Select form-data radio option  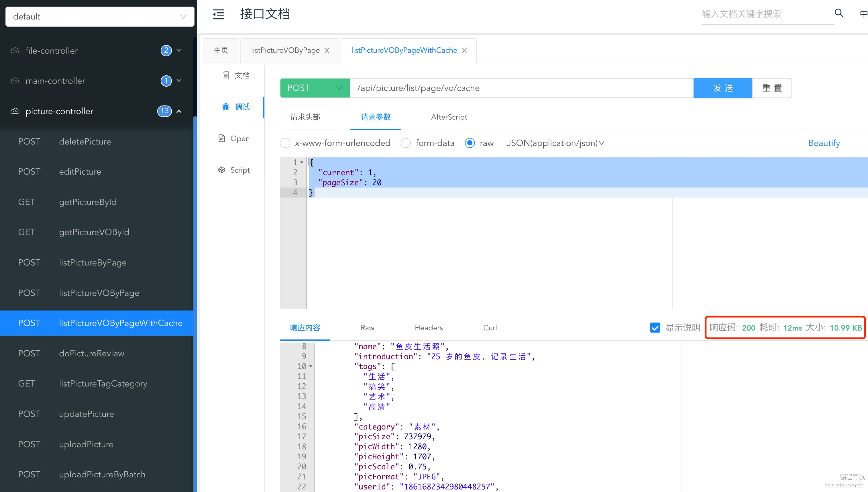406,143
